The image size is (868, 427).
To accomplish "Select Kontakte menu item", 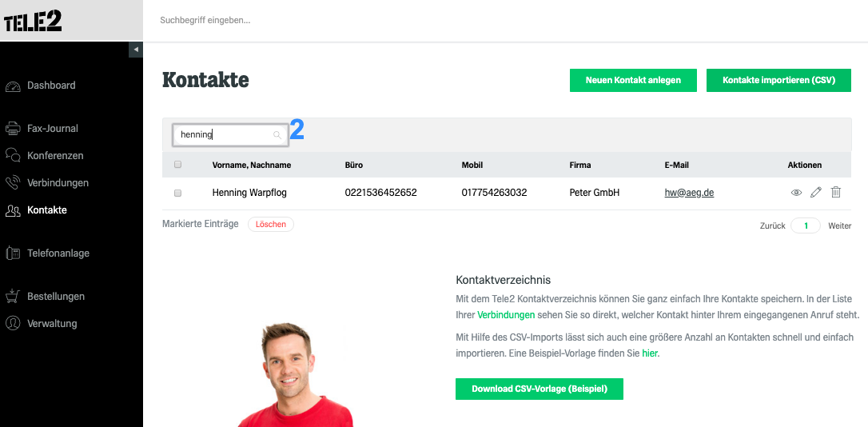I will 47,210.
